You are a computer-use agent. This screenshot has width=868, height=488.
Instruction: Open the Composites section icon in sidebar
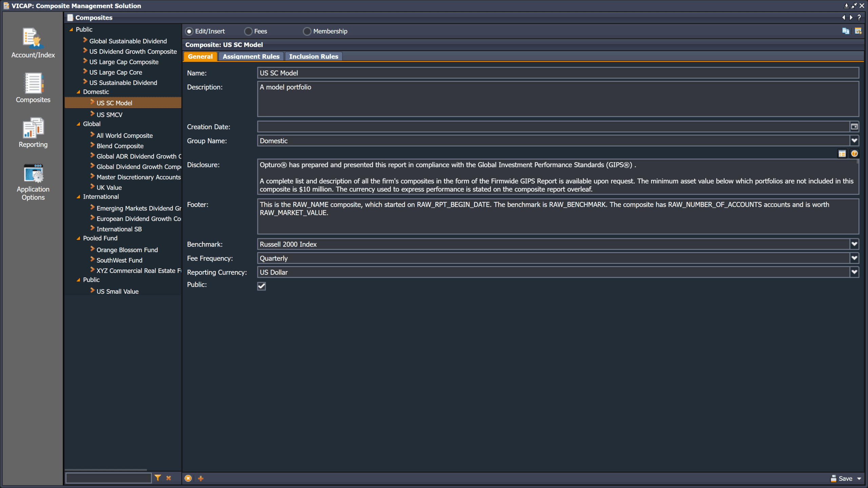(x=33, y=83)
